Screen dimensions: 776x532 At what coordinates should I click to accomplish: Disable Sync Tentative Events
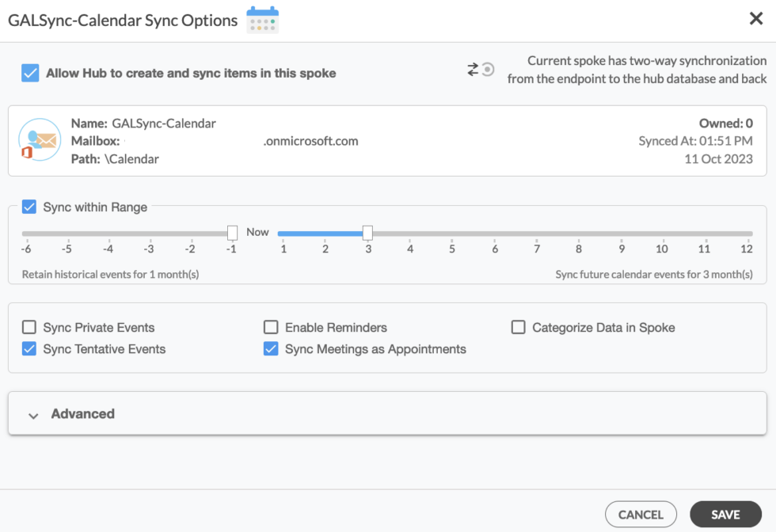tap(29, 348)
